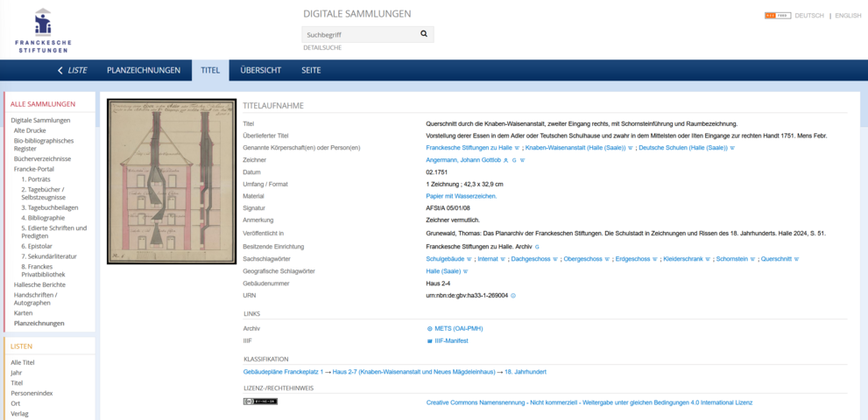Screen dimensions: 868x420
Task: Switch to the Übersicht tab
Action: click(x=260, y=70)
